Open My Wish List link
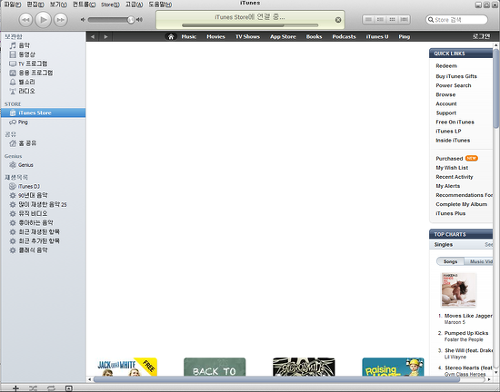 (x=452, y=168)
